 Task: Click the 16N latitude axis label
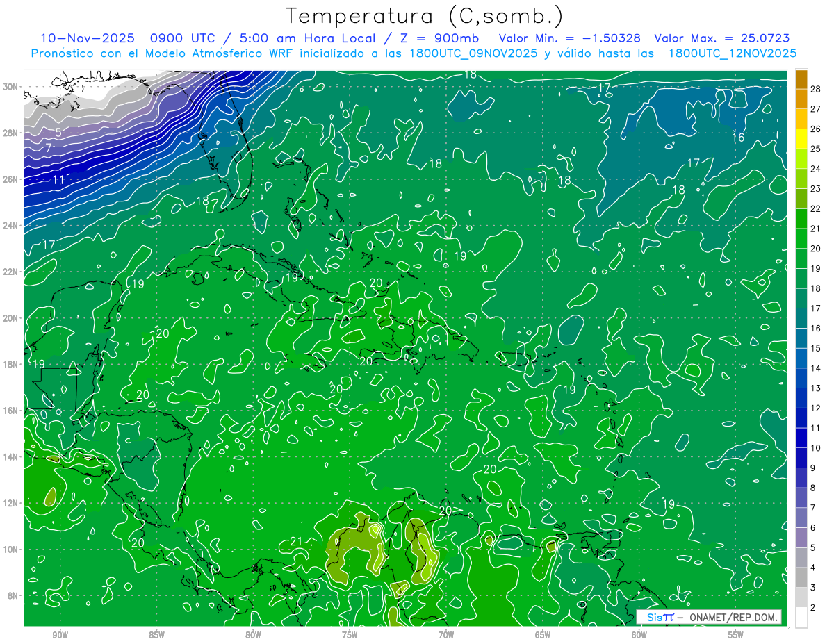point(12,411)
